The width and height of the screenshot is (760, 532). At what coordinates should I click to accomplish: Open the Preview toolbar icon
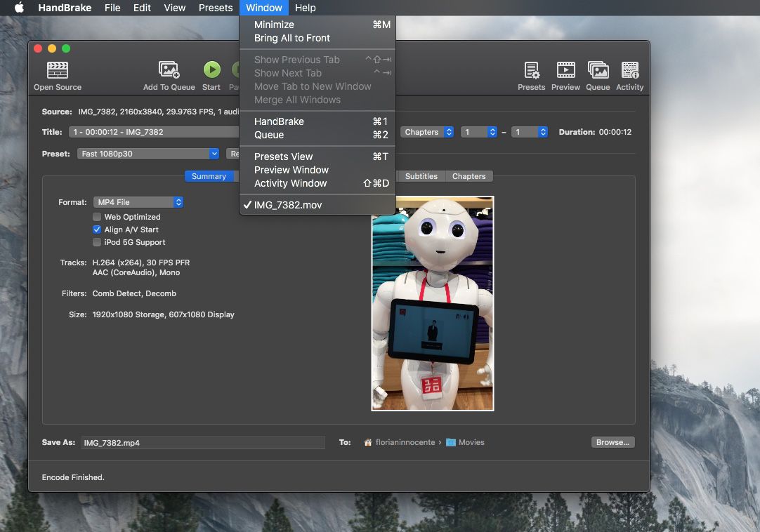pos(565,70)
